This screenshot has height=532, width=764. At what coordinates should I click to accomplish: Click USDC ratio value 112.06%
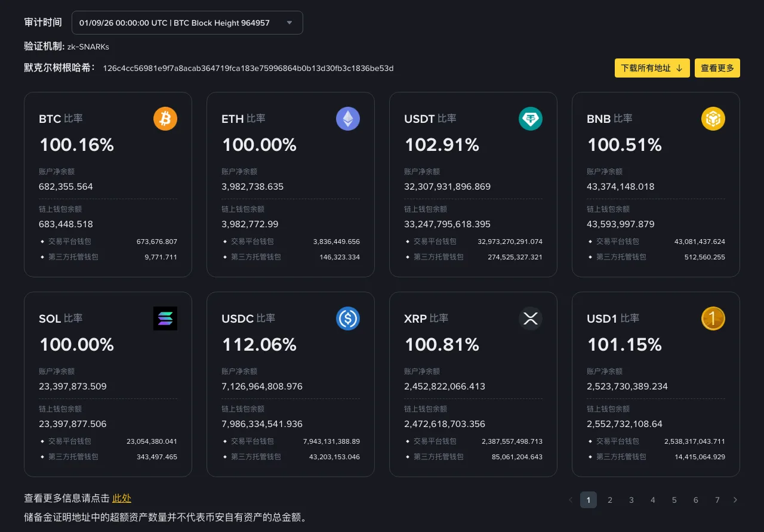pos(259,345)
